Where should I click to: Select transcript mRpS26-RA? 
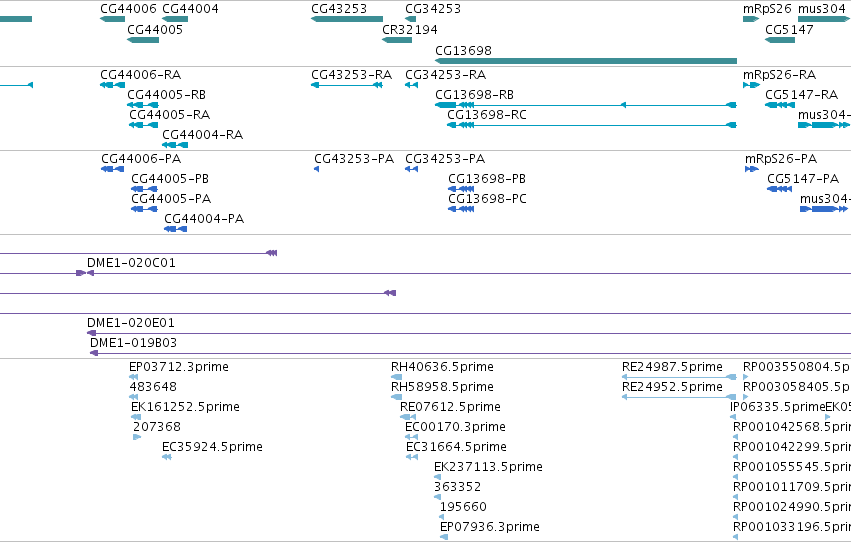click(779, 74)
